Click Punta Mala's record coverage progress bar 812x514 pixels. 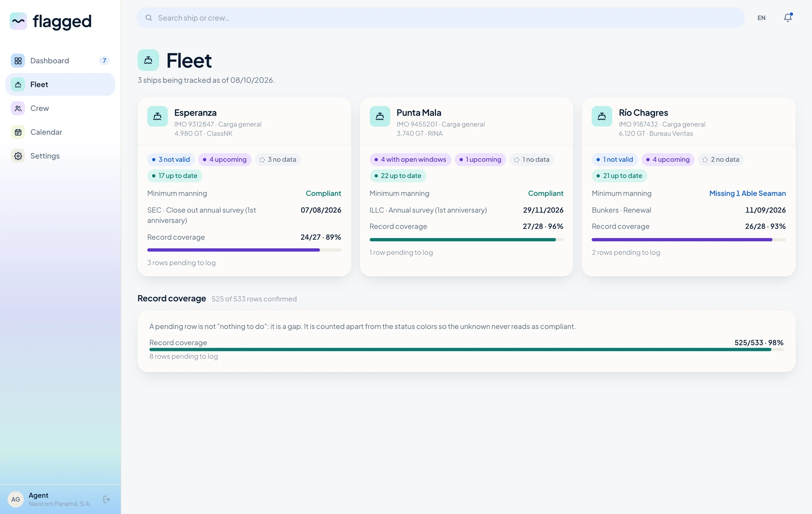466,240
